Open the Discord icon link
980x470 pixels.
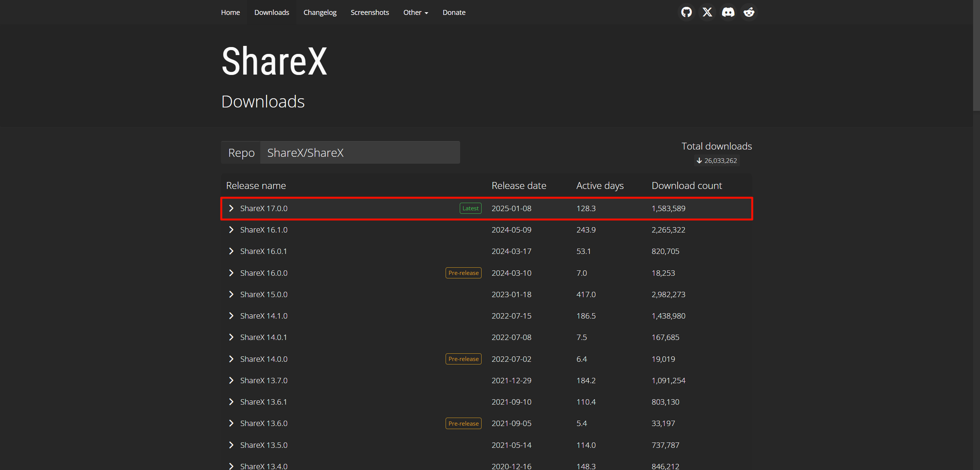tap(728, 12)
